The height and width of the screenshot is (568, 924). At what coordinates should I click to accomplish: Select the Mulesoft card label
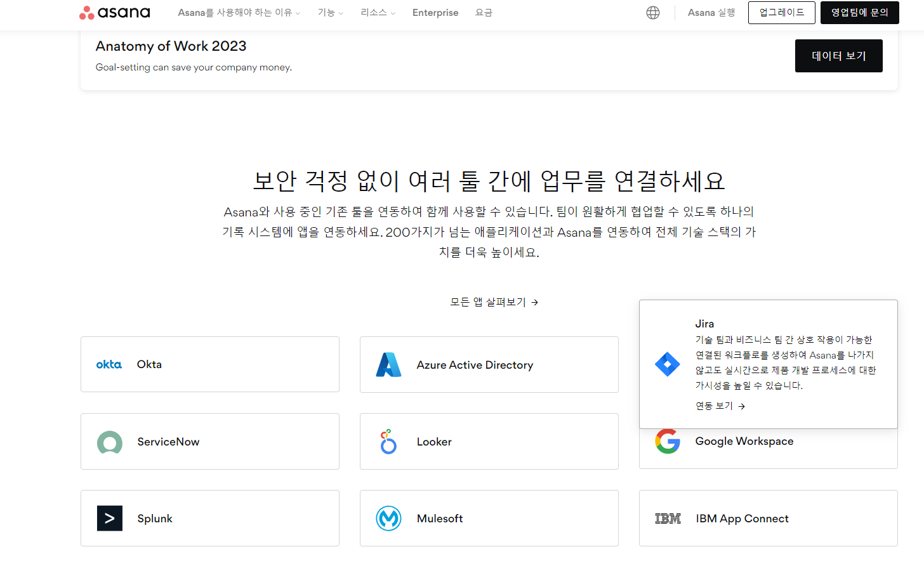[440, 518]
